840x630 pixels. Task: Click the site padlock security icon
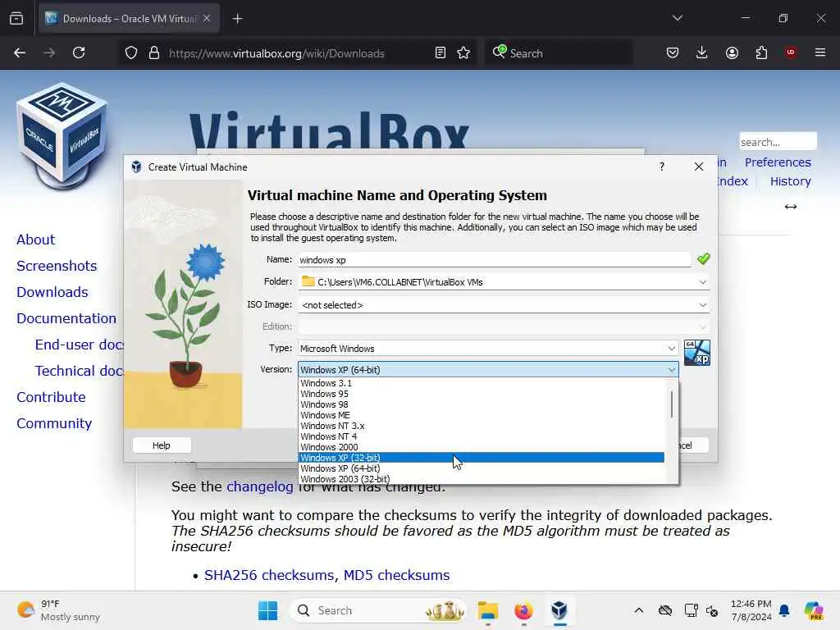pos(154,52)
